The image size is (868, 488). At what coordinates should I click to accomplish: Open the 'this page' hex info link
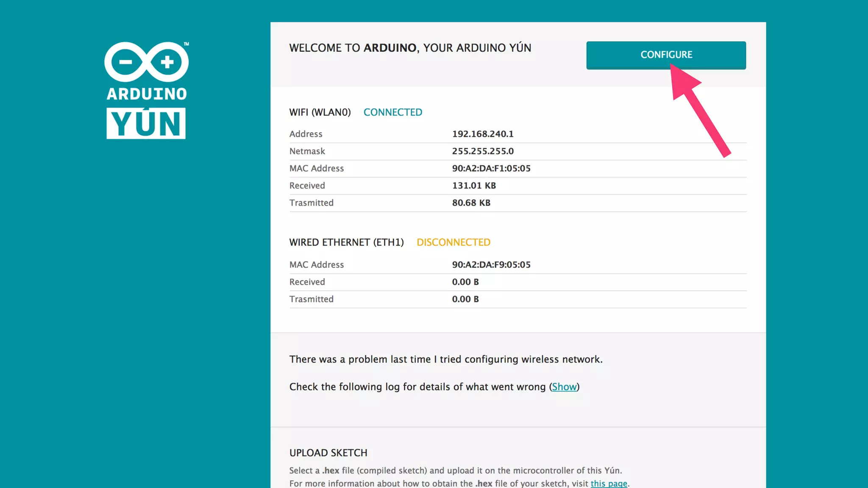609,483
